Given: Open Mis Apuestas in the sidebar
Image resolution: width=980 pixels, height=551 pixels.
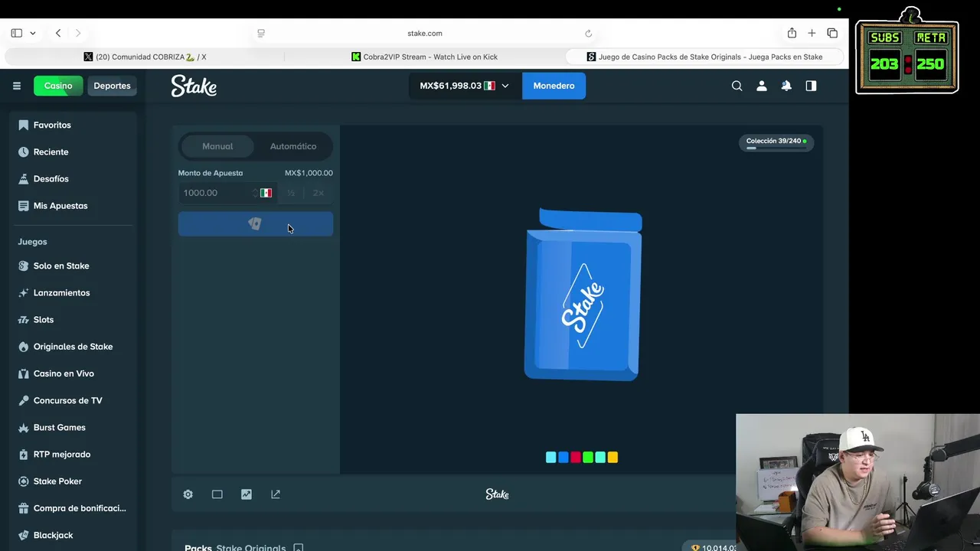Looking at the screenshot, I should (x=74, y=205).
